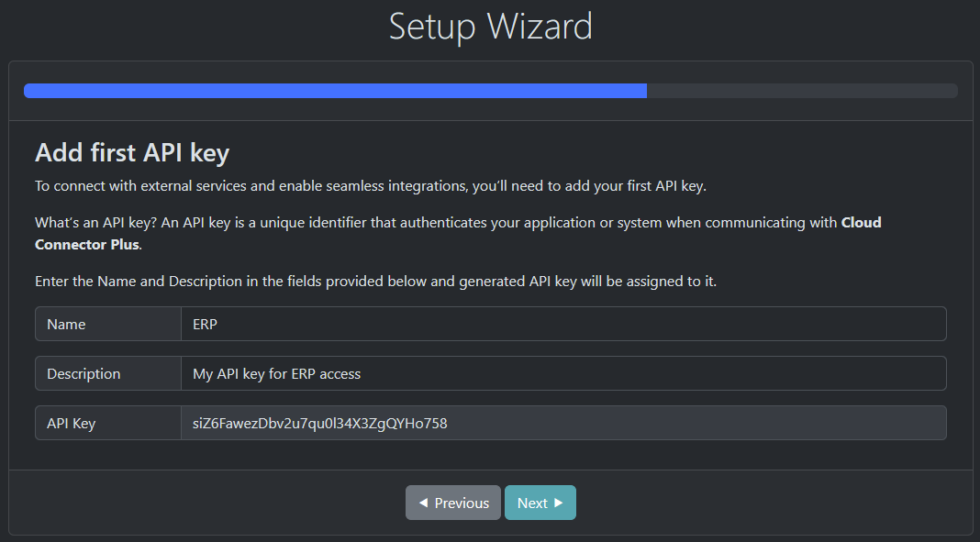Click the right arrow icon on Next
The height and width of the screenshot is (542, 980).
tap(559, 503)
